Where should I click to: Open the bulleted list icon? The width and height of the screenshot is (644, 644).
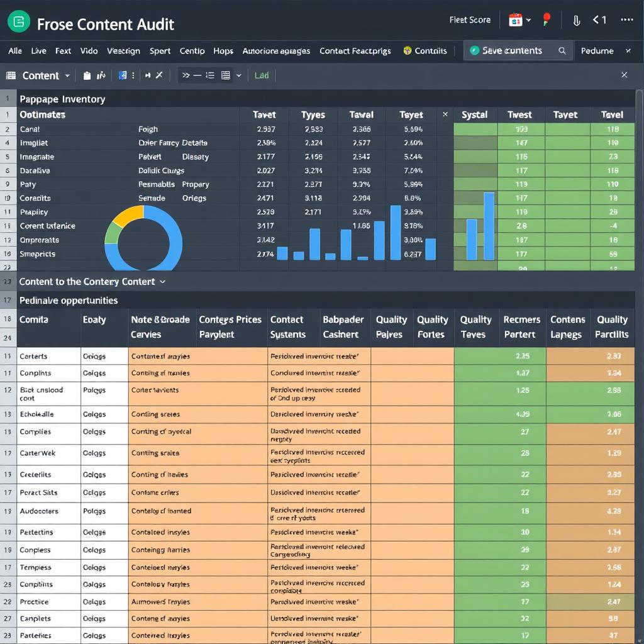(209, 75)
